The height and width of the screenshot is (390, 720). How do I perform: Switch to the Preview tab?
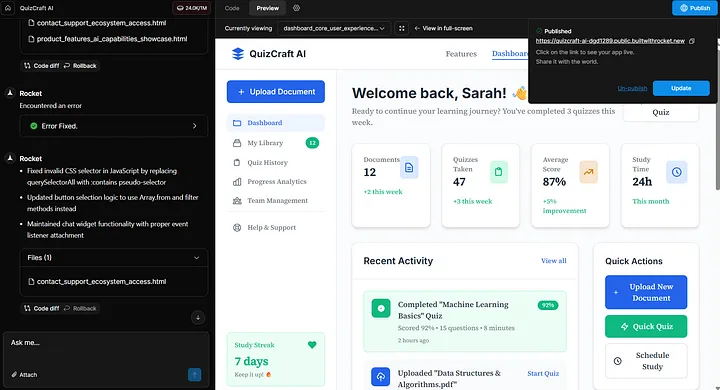click(268, 8)
